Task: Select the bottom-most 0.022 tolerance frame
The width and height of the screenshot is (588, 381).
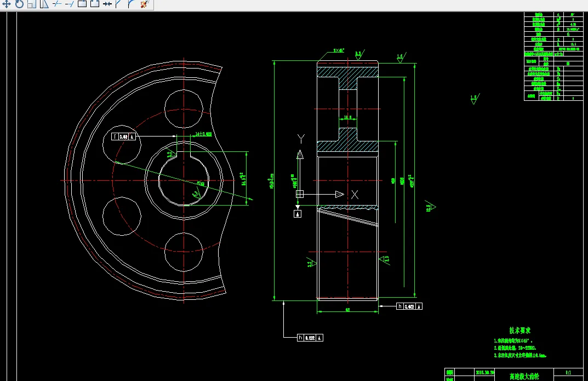Action: pos(310,338)
